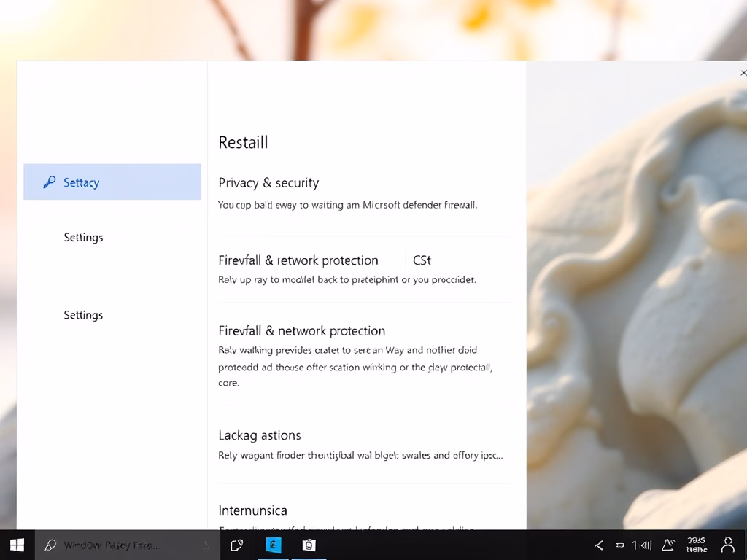
Task: Close the settings window with X
Action: click(x=743, y=73)
